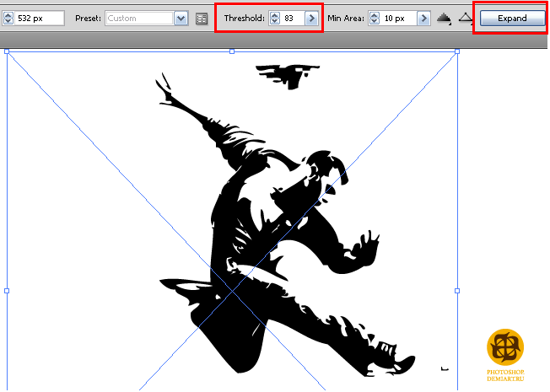This screenshot has height=392, width=550.
Task: Click the Preset dropdown arrow button
Action: pyautogui.click(x=181, y=19)
